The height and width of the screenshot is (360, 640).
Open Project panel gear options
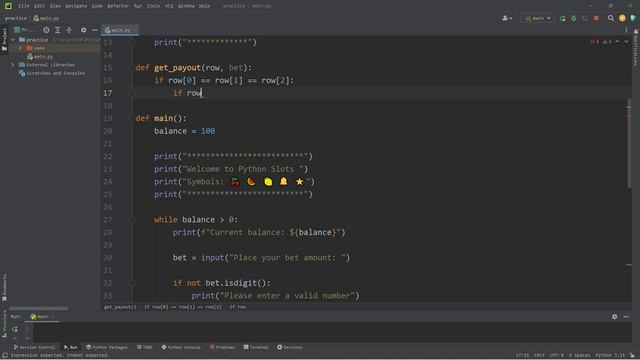tap(83, 30)
